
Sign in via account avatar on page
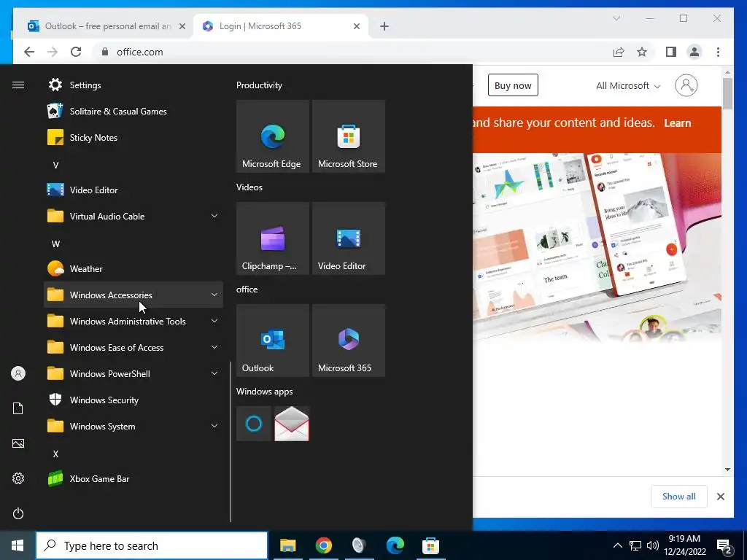pos(686,85)
